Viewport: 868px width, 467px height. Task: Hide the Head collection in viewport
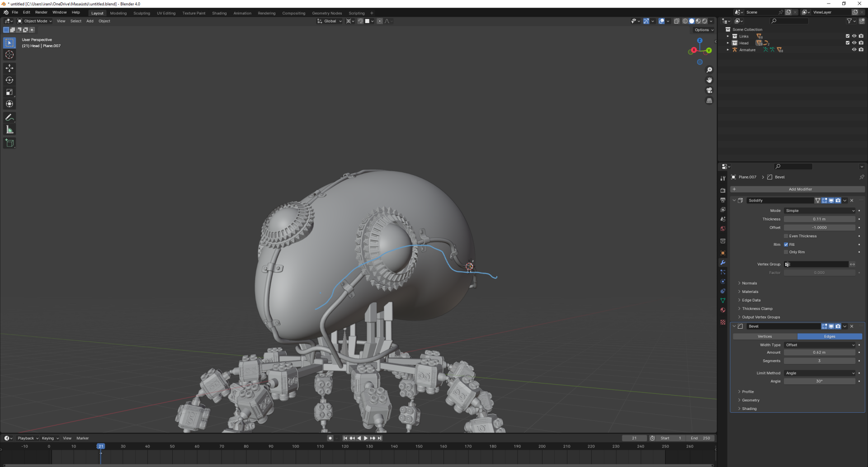pos(854,43)
